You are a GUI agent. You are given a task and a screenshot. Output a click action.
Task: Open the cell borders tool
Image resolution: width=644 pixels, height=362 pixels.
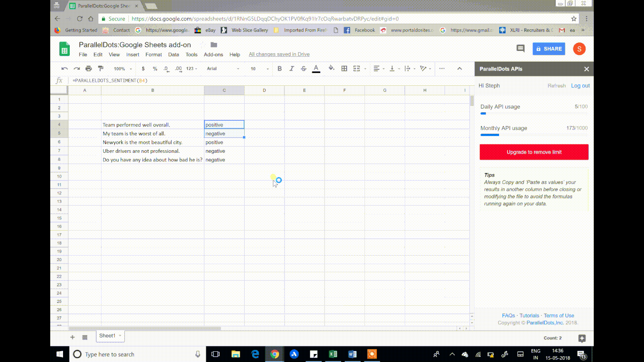coord(344,68)
